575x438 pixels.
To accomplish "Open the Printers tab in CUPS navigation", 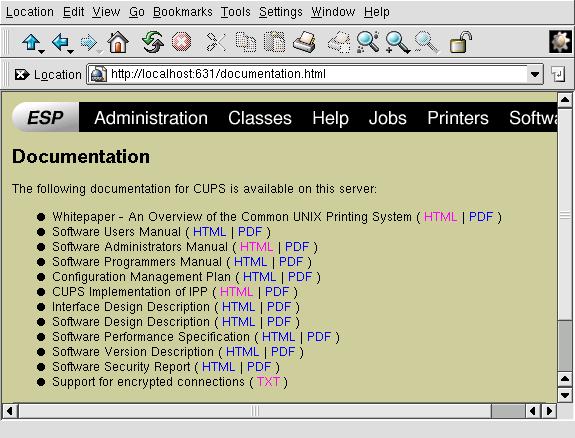I will 458,118.
